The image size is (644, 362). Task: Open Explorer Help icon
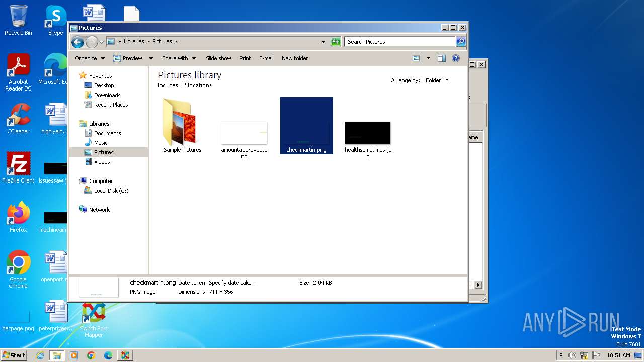point(456,58)
